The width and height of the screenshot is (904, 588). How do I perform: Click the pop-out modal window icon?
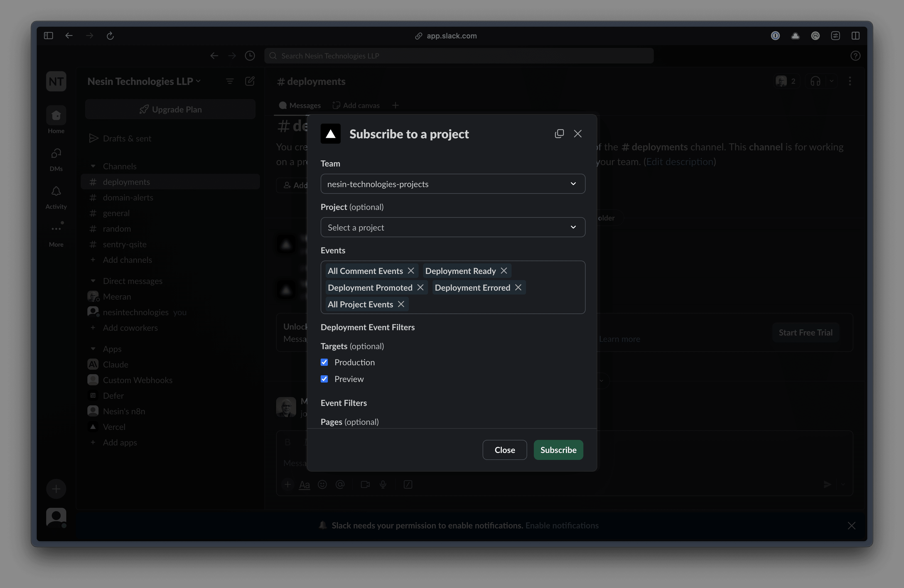559,134
